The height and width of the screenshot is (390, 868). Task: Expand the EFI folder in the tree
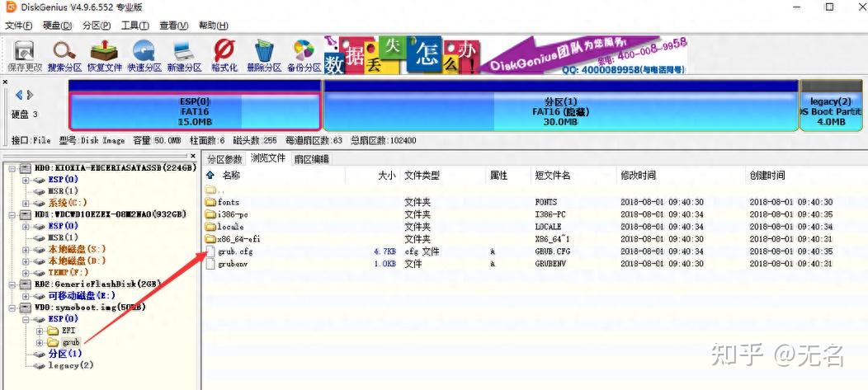[x=40, y=331]
